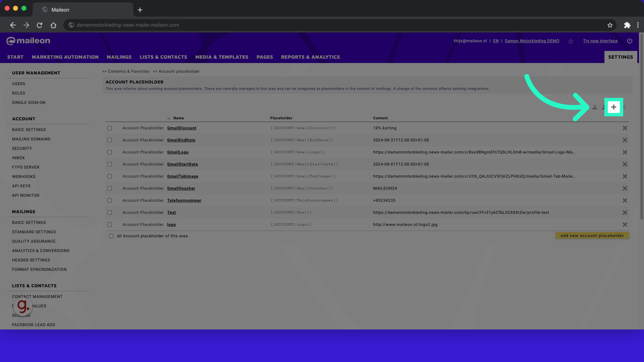
Task: Check the GmailDiscount row checkbox
Action: click(109, 128)
